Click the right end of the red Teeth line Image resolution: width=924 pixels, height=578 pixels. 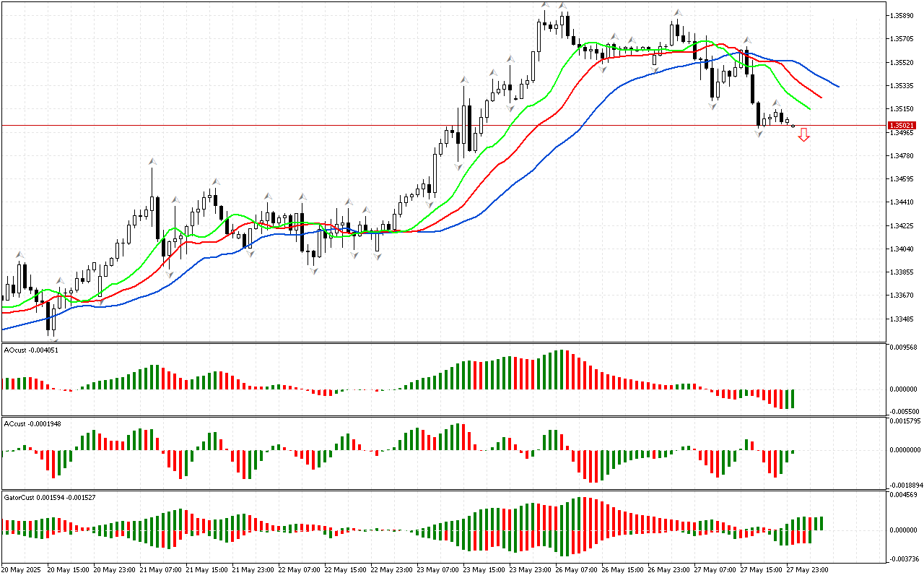(x=821, y=98)
